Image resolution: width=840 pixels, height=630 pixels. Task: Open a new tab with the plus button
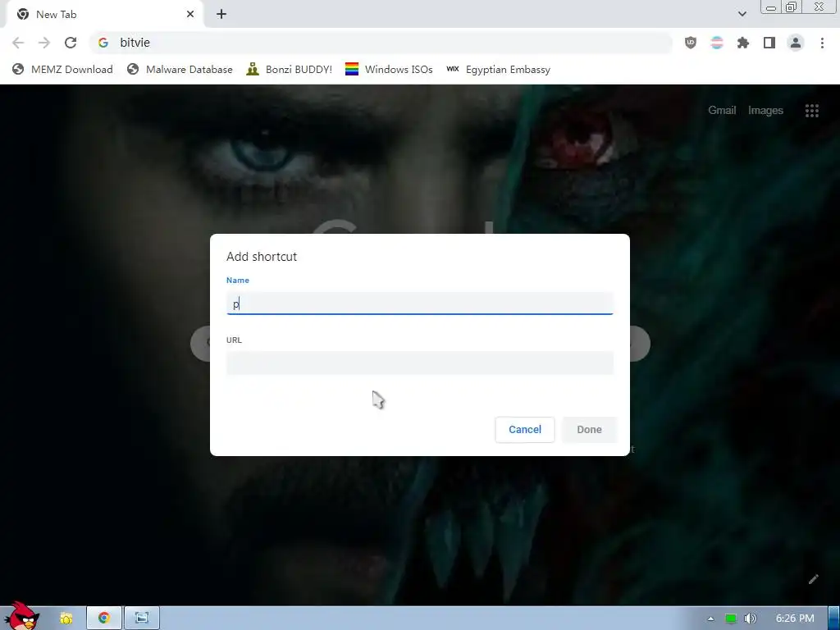221,15
